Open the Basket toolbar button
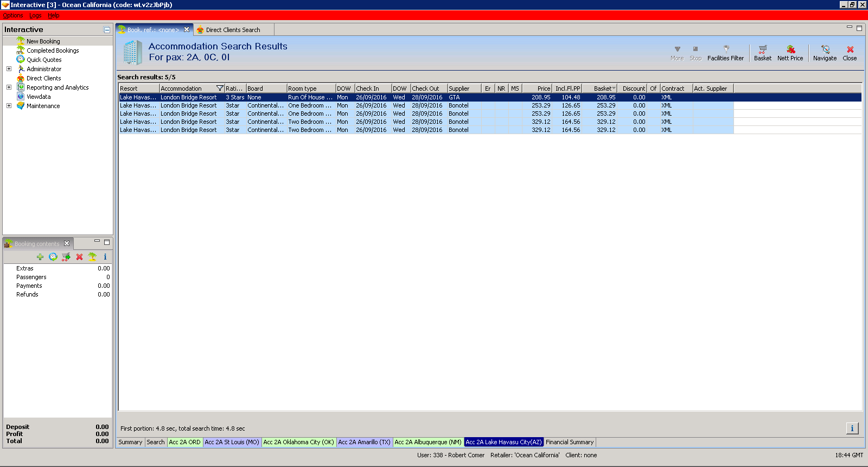Viewport: 868px width, 467px height. click(762, 53)
